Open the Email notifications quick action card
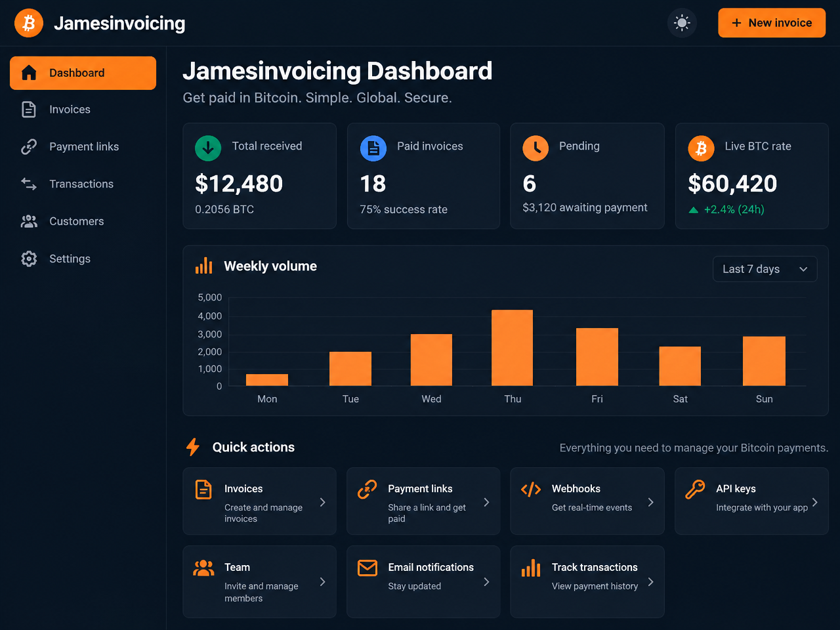Viewport: 840px width, 630px height. [423, 581]
